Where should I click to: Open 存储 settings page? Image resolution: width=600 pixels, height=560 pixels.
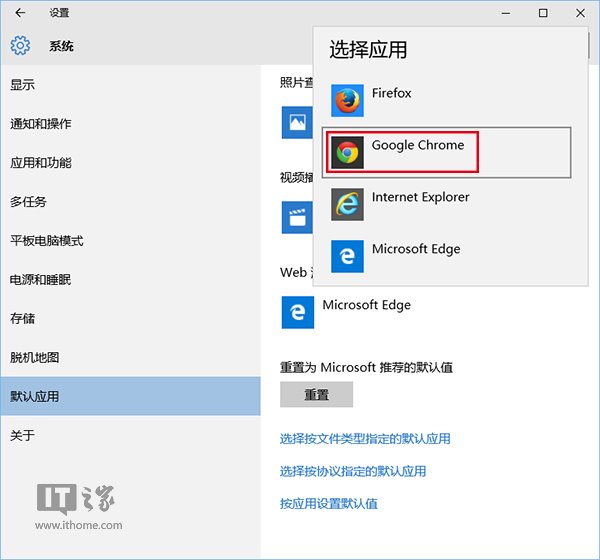[x=23, y=318]
